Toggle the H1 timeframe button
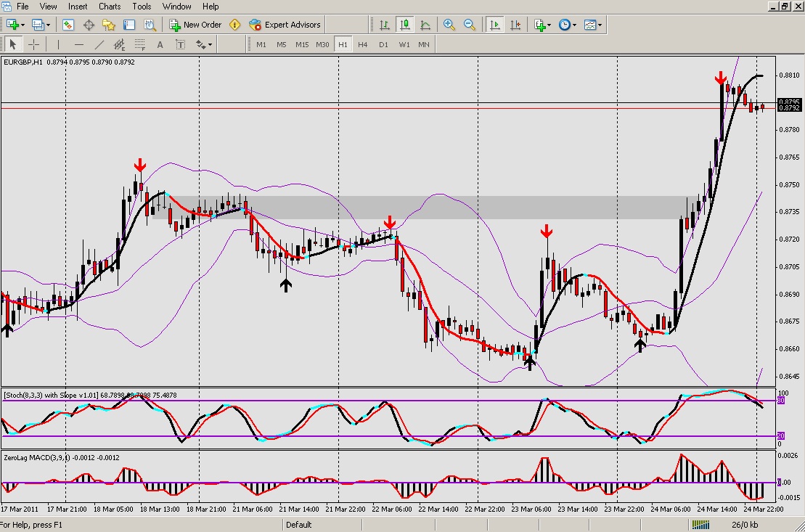 point(343,45)
